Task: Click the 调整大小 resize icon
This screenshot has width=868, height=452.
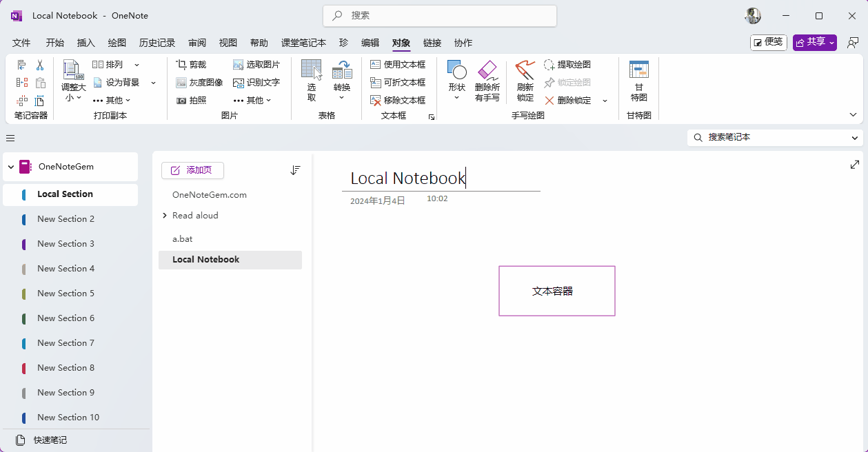Action: tap(73, 70)
